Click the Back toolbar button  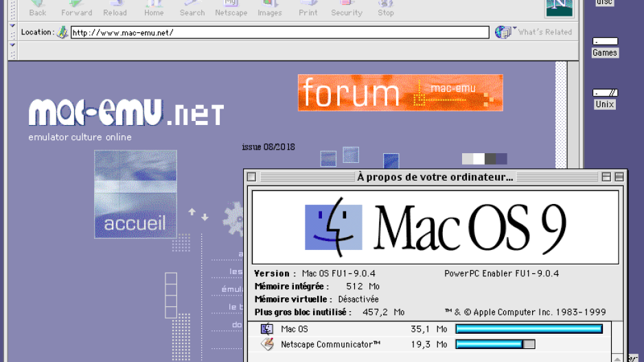click(37, 8)
